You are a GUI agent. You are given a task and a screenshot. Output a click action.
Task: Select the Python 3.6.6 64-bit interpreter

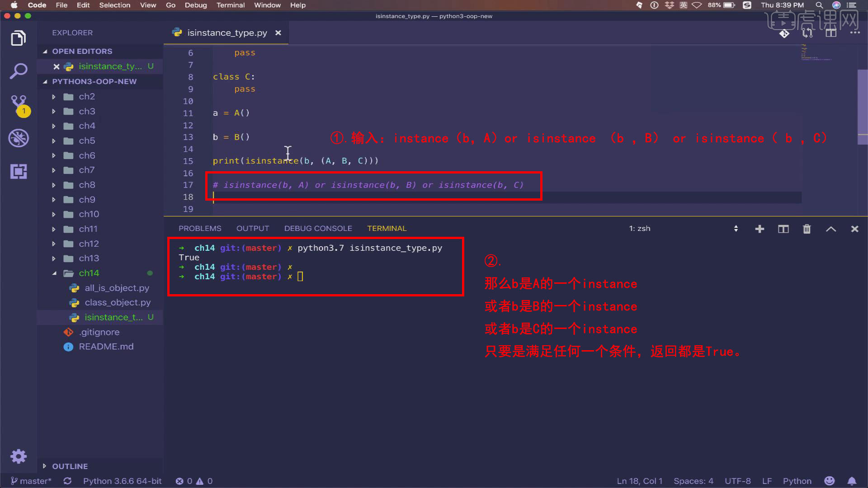(x=122, y=481)
